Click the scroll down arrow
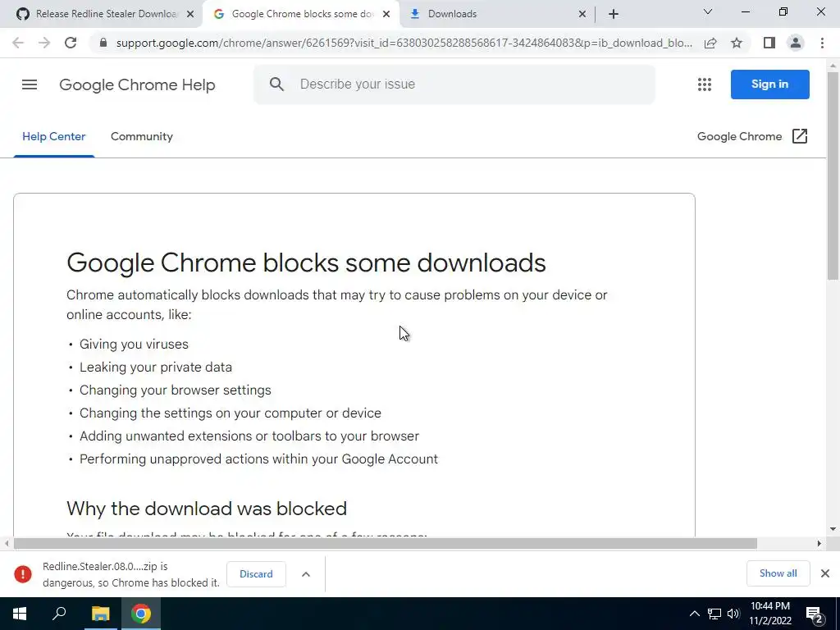Viewport: 840px width, 630px height. click(833, 529)
